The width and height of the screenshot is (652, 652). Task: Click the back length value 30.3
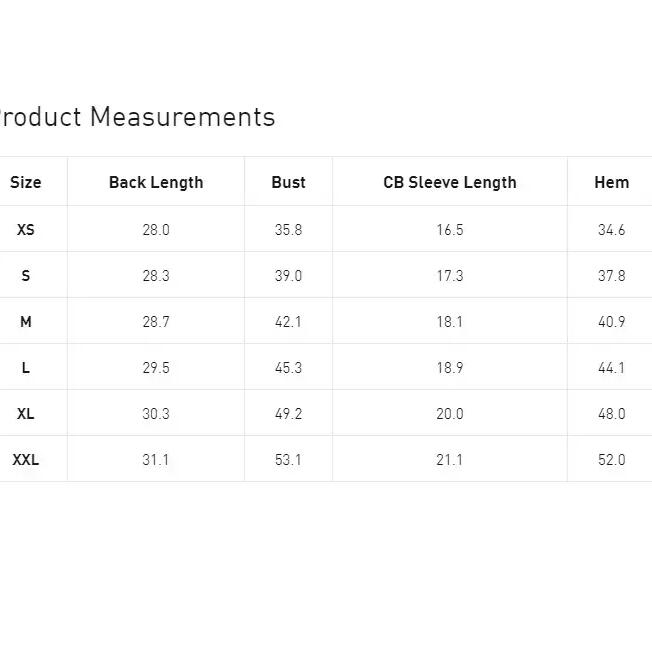coord(156,414)
